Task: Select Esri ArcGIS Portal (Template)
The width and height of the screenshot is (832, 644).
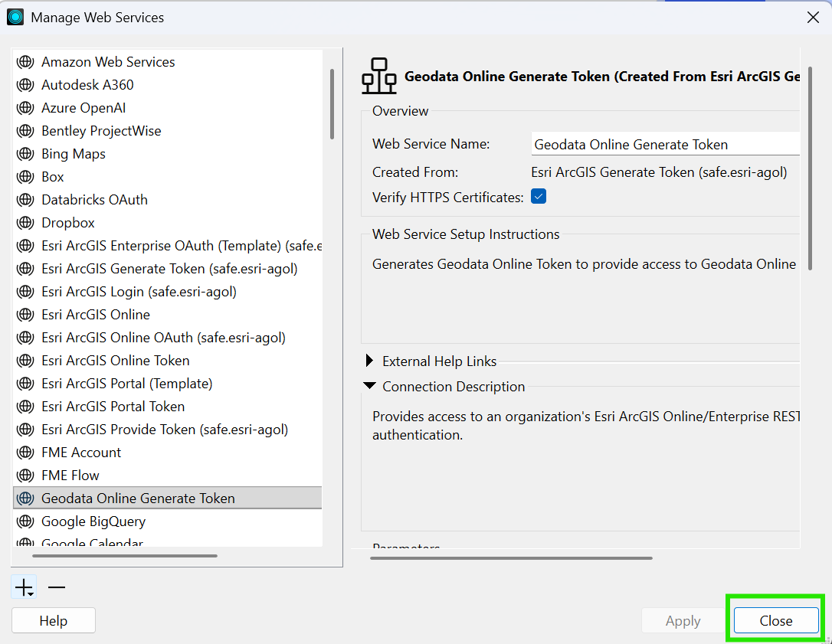Action: point(167,384)
